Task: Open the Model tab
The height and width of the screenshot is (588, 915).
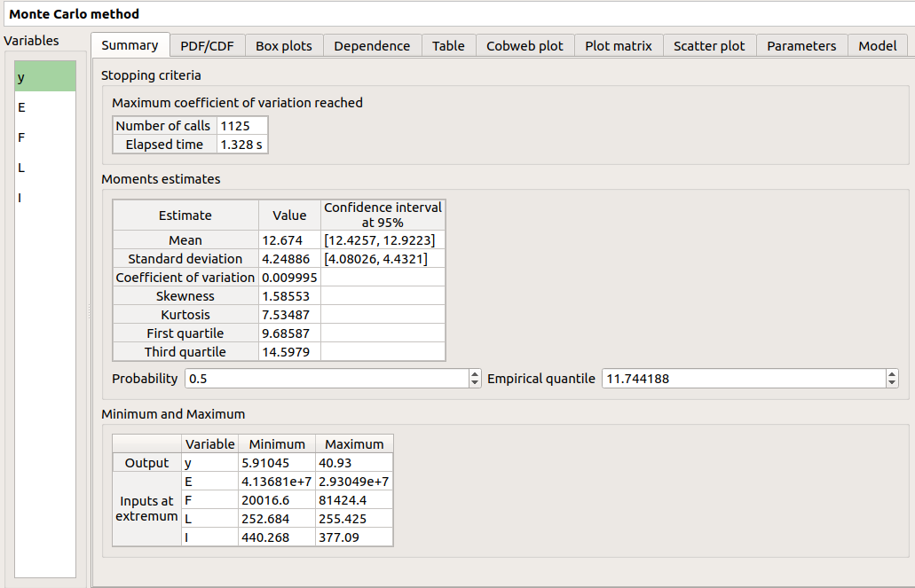Action: (x=877, y=45)
